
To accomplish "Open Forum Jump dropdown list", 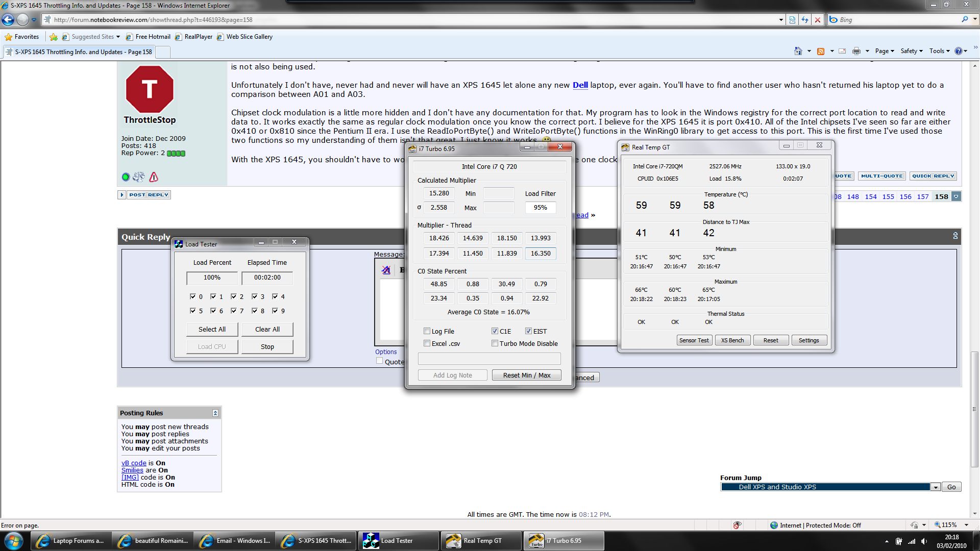I will 935,487.
